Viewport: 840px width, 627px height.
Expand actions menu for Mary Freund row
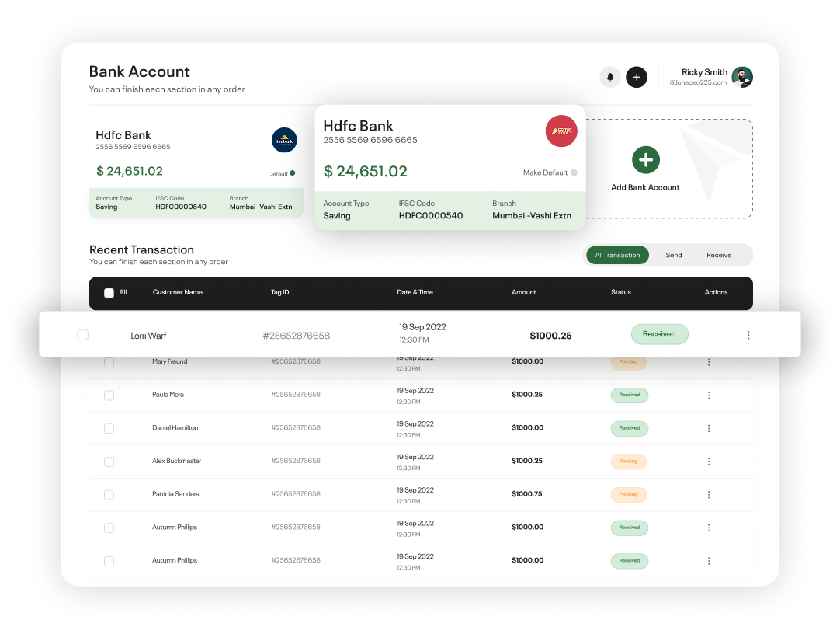coord(709,362)
